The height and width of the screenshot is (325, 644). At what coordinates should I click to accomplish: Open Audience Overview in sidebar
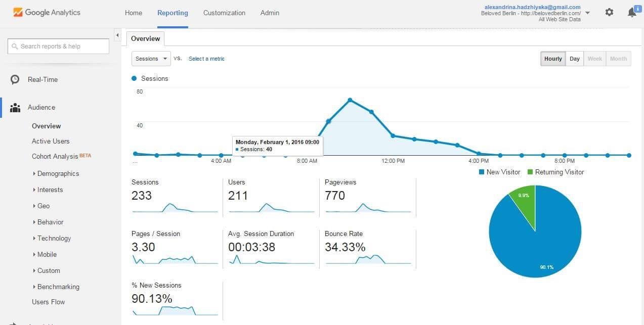tap(46, 126)
